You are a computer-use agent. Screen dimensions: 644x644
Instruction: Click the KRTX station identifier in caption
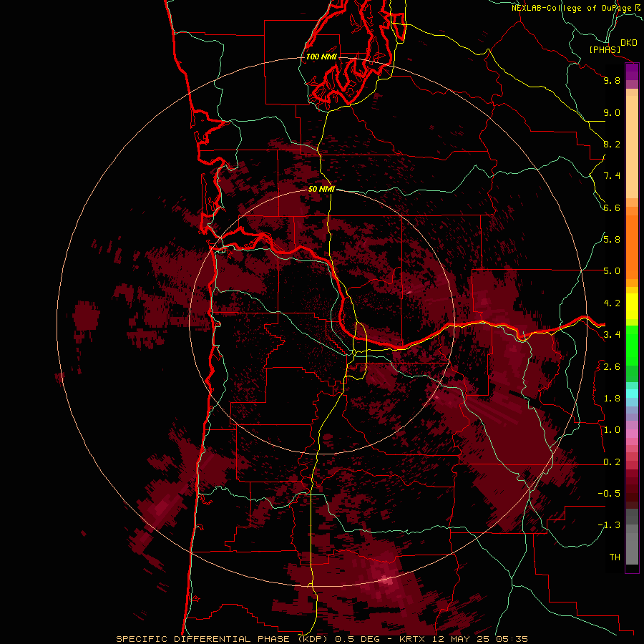tap(411, 639)
